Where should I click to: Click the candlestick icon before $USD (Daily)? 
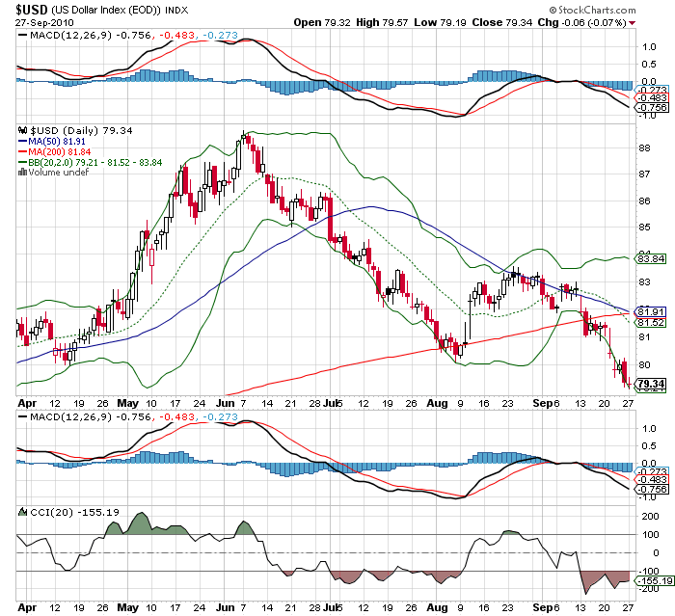(23, 129)
